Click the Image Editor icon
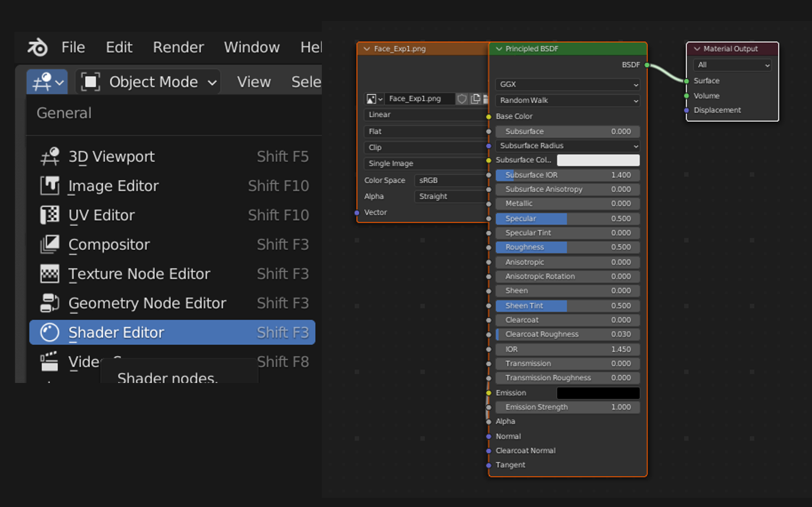Image resolution: width=812 pixels, height=507 pixels. click(49, 186)
